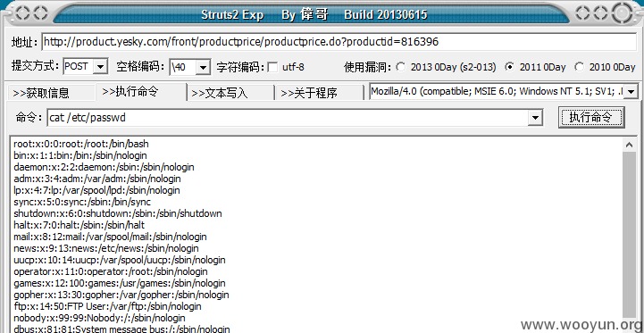Click the adm:x:3:4 output line
644x333 pixels.
point(97,179)
